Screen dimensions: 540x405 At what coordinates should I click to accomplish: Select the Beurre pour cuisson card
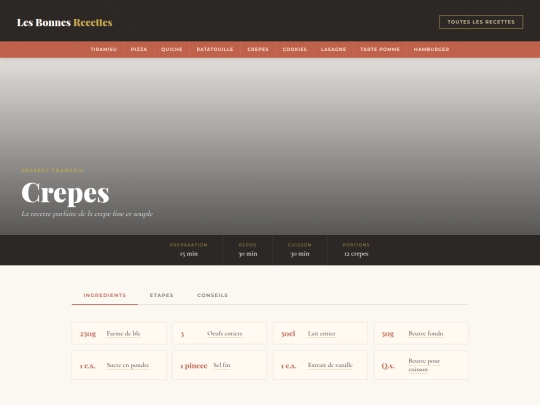[x=421, y=365]
